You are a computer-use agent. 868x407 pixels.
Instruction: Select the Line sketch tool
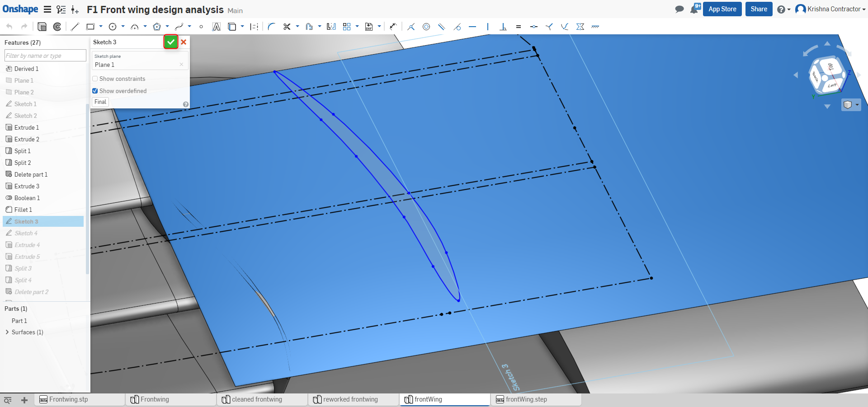tap(75, 27)
